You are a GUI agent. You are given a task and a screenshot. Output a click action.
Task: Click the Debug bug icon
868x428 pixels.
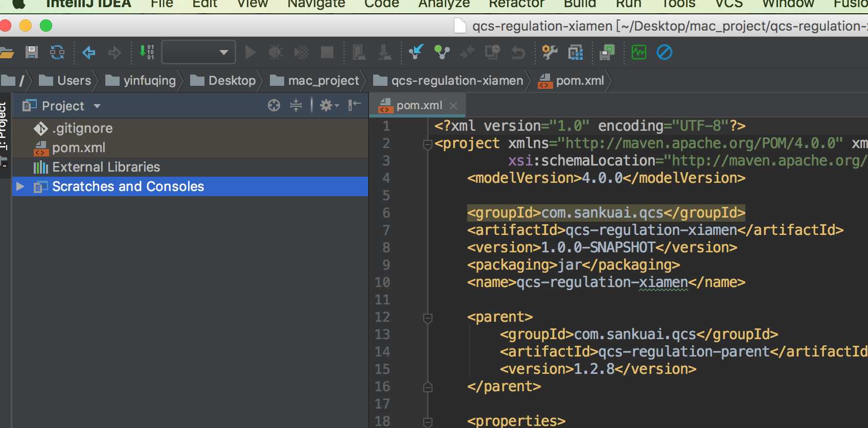coord(276,52)
